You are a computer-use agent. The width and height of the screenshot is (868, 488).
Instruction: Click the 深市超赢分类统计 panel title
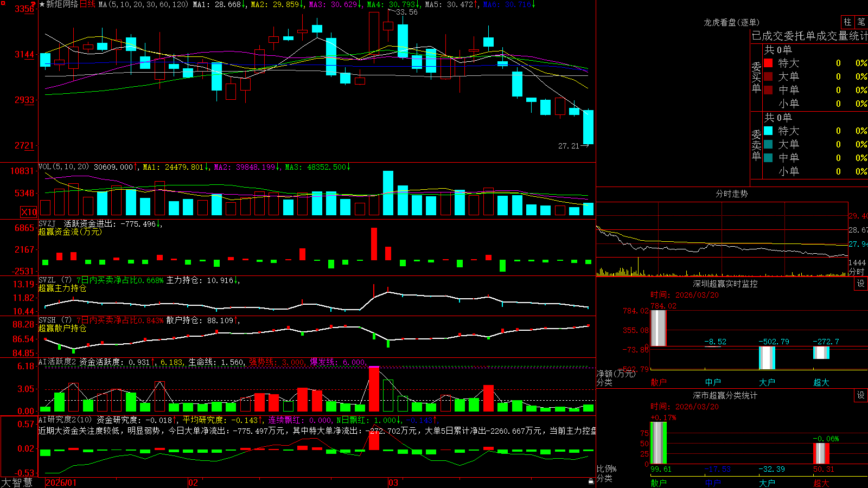point(725,395)
